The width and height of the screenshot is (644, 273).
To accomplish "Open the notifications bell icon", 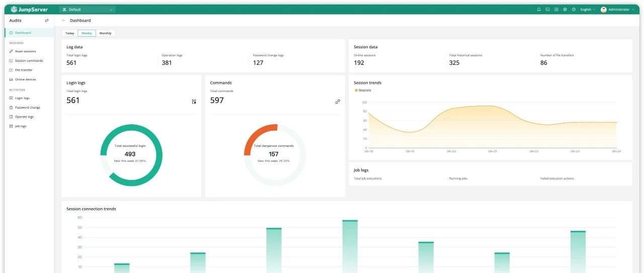I will [x=539, y=10].
